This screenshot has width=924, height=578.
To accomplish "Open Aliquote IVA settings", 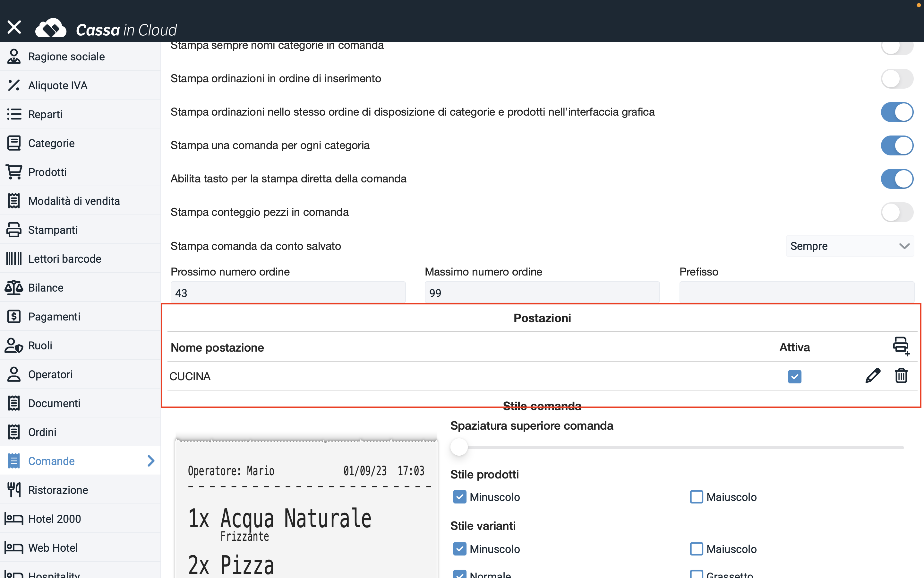I will coord(80,85).
